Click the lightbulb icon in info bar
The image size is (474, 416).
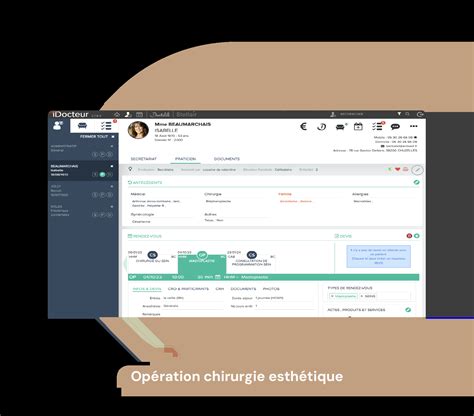click(130, 169)
